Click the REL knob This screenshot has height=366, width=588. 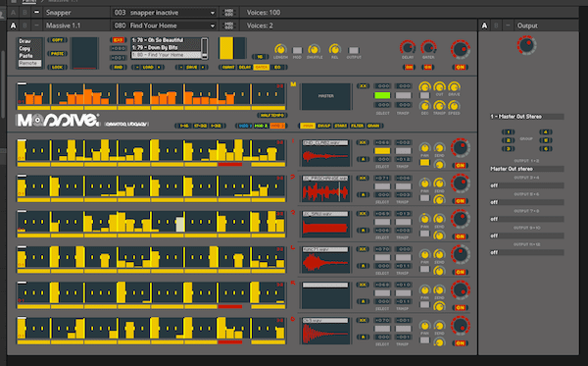tap(334, 49)
